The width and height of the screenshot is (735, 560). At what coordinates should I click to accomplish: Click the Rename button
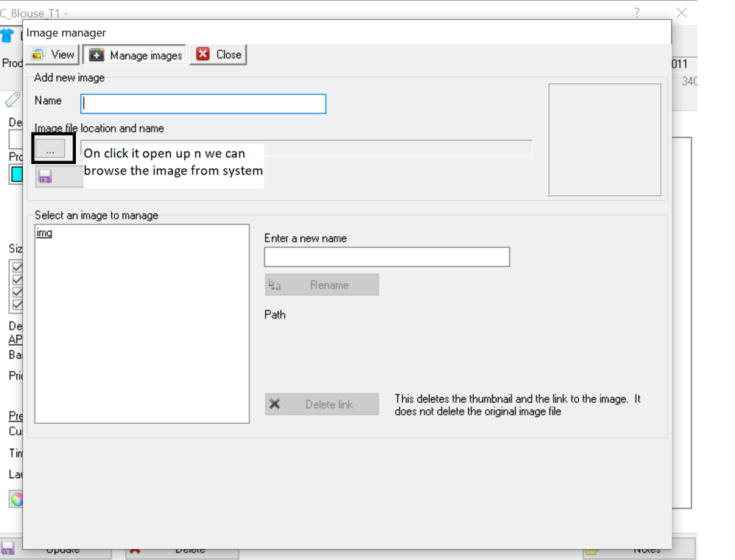[x=322, y=285]
